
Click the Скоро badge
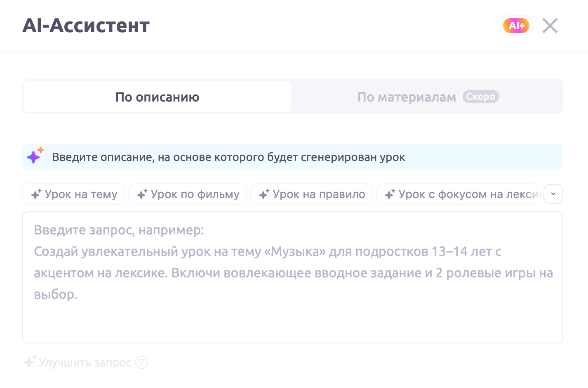pos(480,97)
